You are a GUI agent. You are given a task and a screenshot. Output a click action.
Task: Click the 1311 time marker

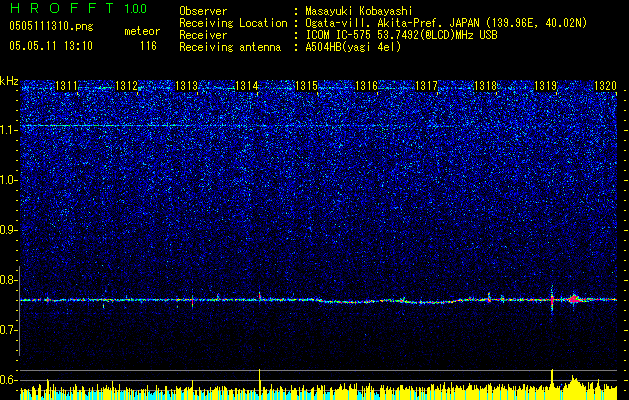(x=66, y=86)
